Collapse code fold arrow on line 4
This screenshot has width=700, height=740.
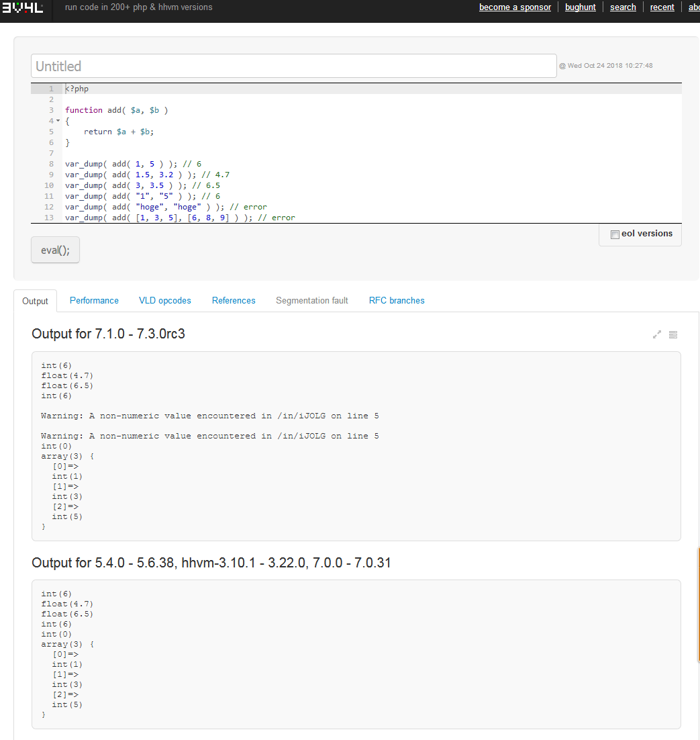58,121
